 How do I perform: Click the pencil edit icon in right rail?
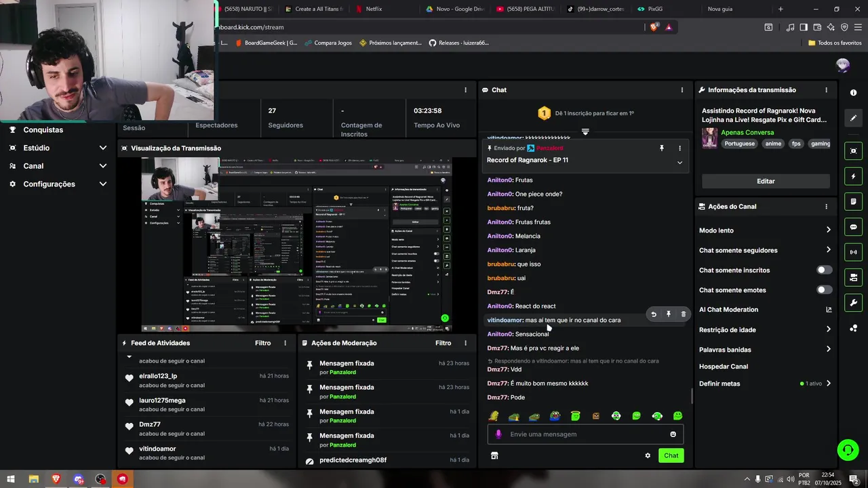point(853,118)
